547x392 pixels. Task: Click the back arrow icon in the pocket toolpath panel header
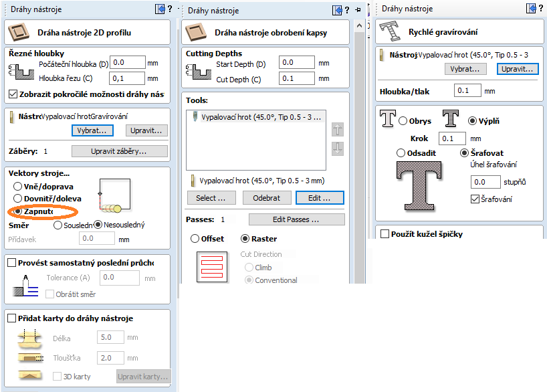pos(336,9)
